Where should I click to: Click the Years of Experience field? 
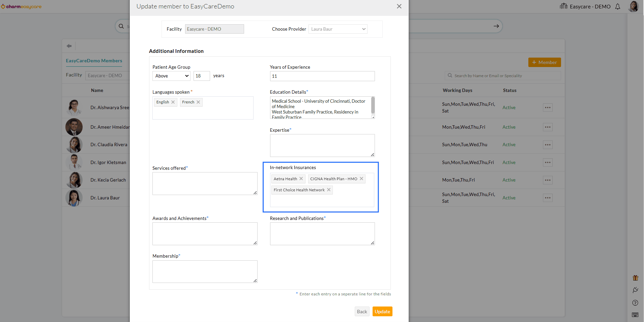(x=322, y=76)
